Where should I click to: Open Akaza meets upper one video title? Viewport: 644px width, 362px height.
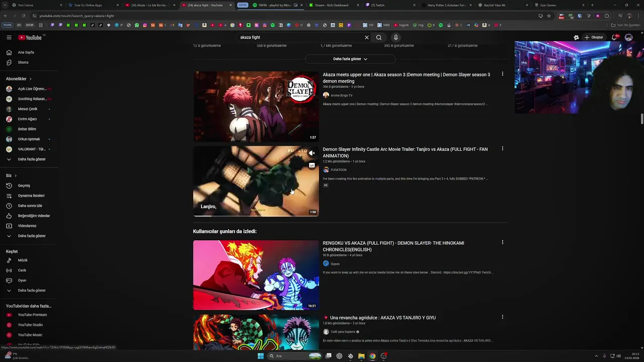[x=406, y=77]
